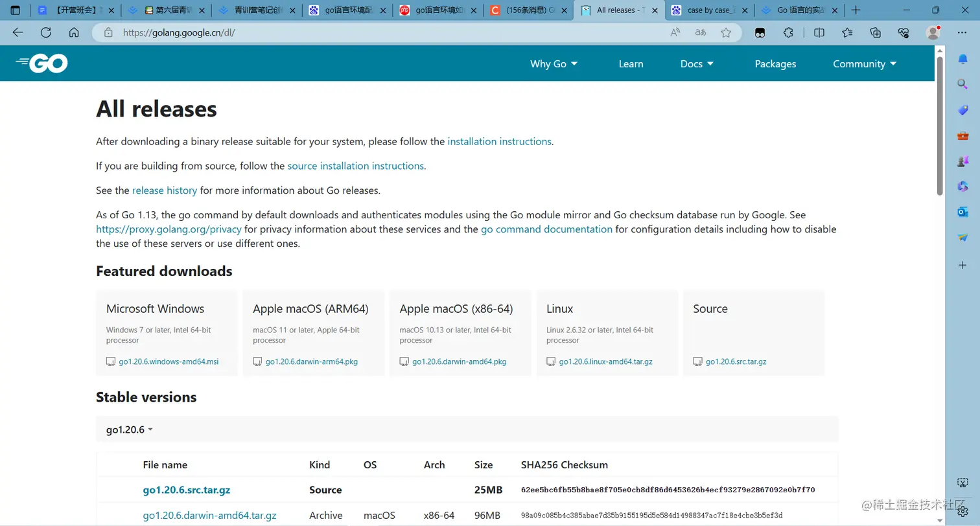The image size is (980, 526).
Task: Open Outlook in the sidebar
Action: [963, 212]
